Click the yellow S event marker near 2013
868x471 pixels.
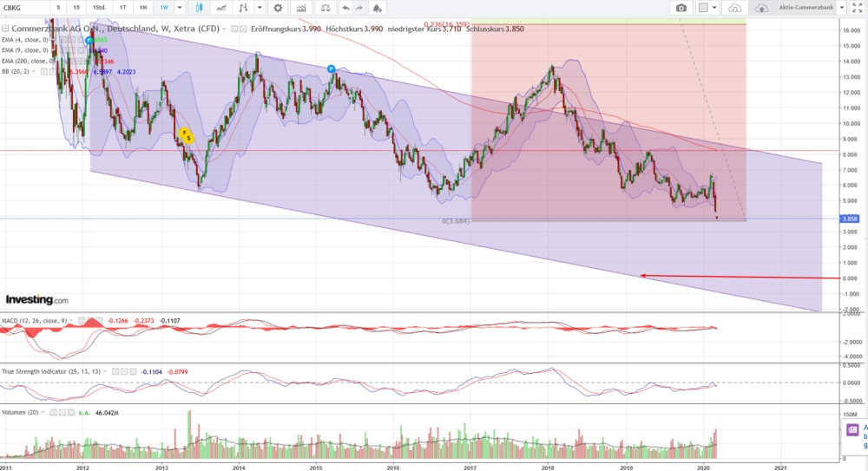coord(188,138)
